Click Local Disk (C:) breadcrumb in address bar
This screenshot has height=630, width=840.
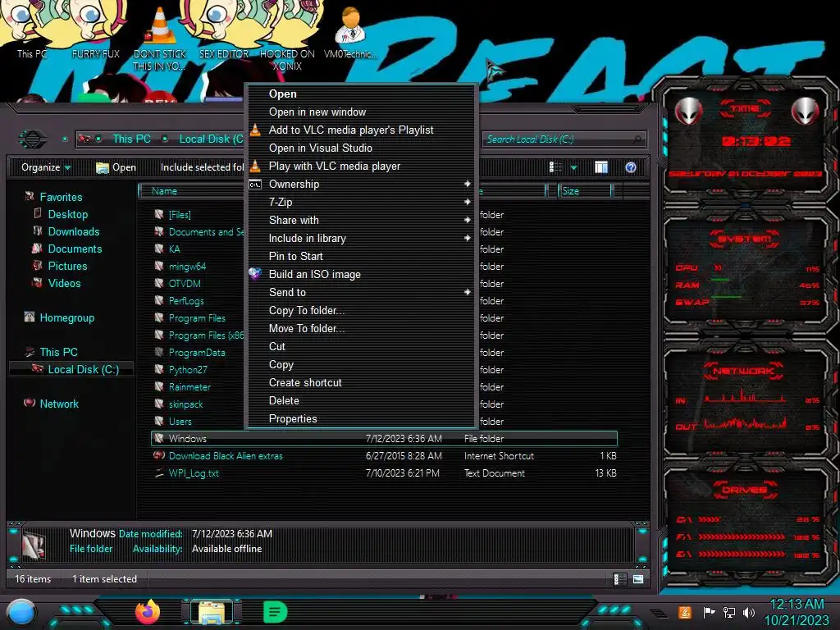(x=211, y=139)
